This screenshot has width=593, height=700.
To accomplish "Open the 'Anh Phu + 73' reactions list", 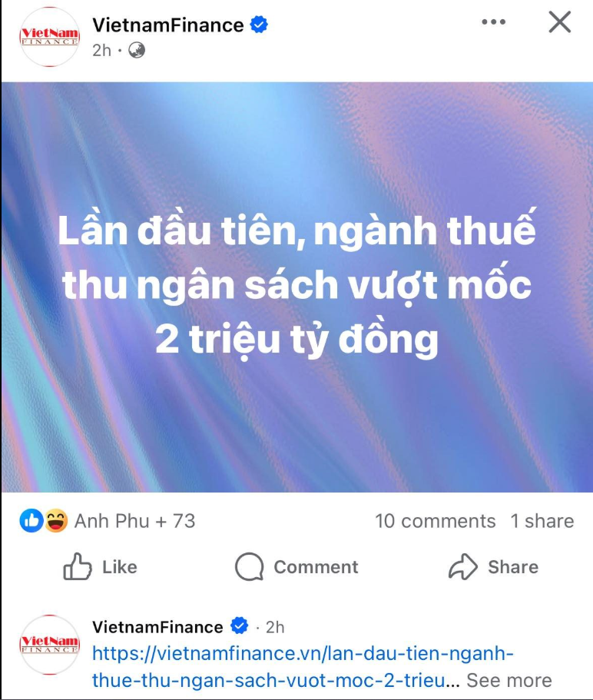I will click(x=134, y=521).
